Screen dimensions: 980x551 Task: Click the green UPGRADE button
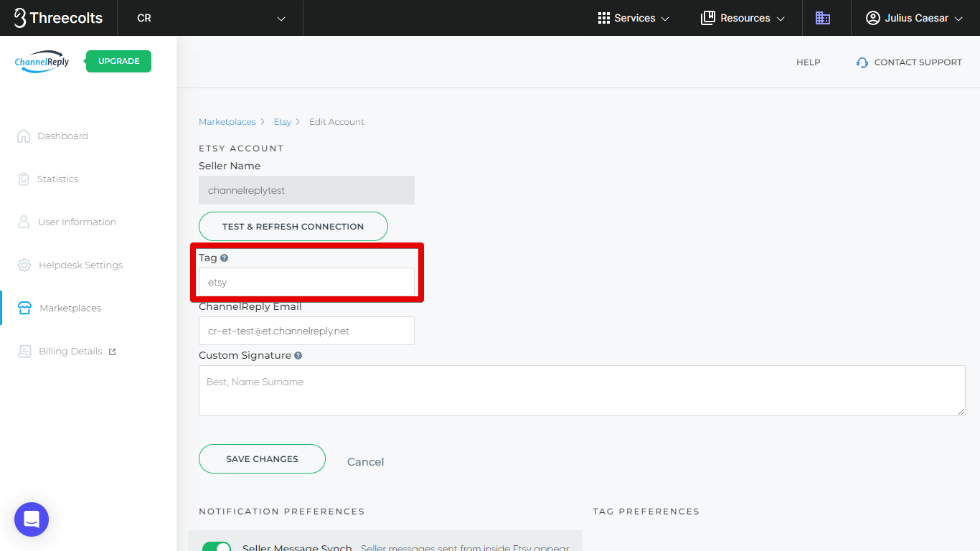coord(118,61)
